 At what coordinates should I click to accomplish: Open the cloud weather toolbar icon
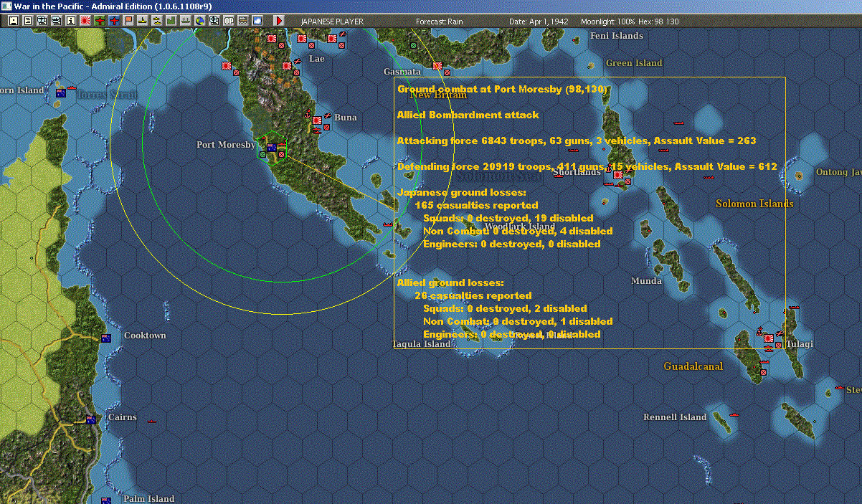(x=257, y=21)
